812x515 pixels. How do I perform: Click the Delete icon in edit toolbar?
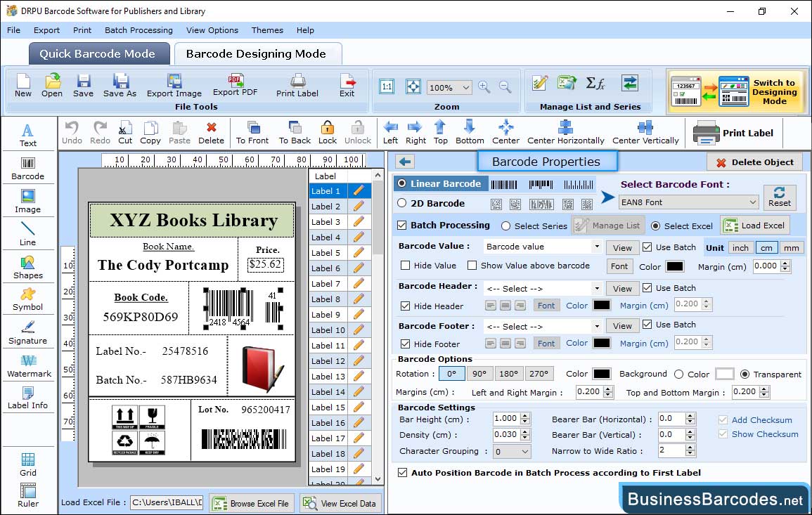pos(212,133)
